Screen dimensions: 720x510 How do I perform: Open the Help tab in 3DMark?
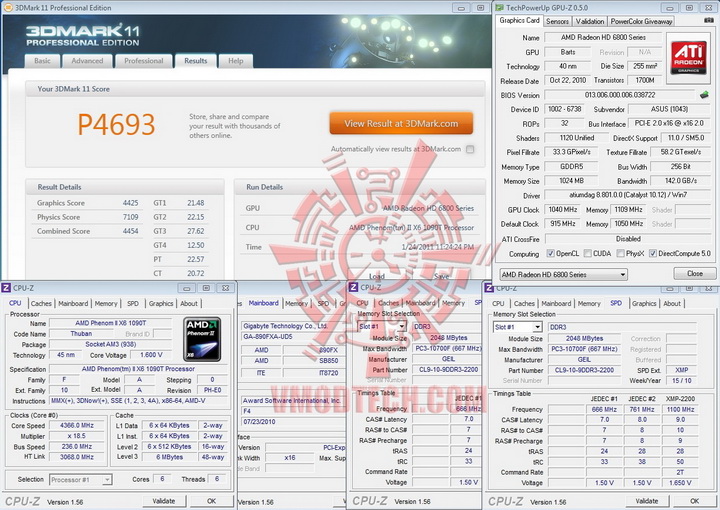click(x=236, y=61)
